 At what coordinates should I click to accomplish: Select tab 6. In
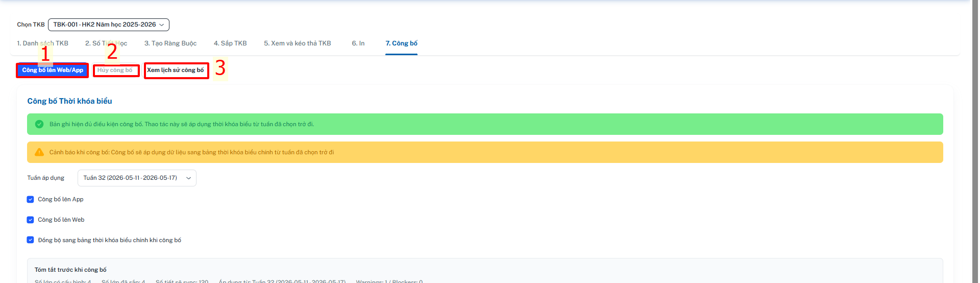(x=358, y=43)
